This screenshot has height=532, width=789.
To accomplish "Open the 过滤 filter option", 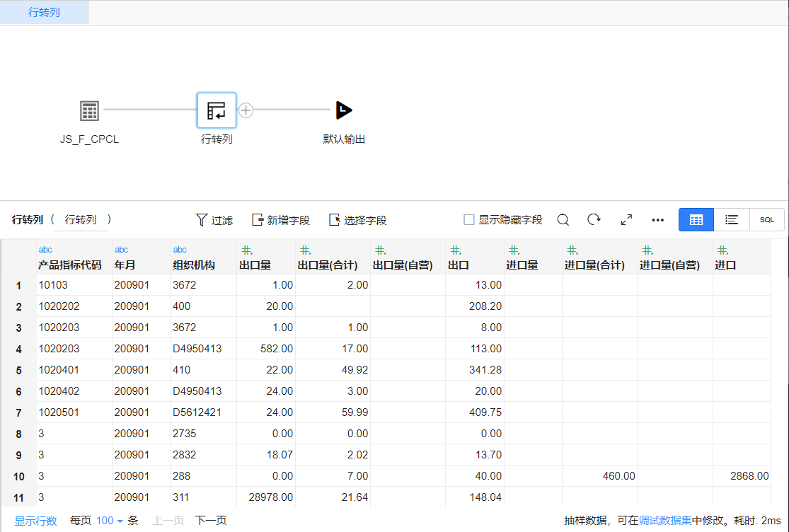I will pyautogui.click(x=214, y=220).
